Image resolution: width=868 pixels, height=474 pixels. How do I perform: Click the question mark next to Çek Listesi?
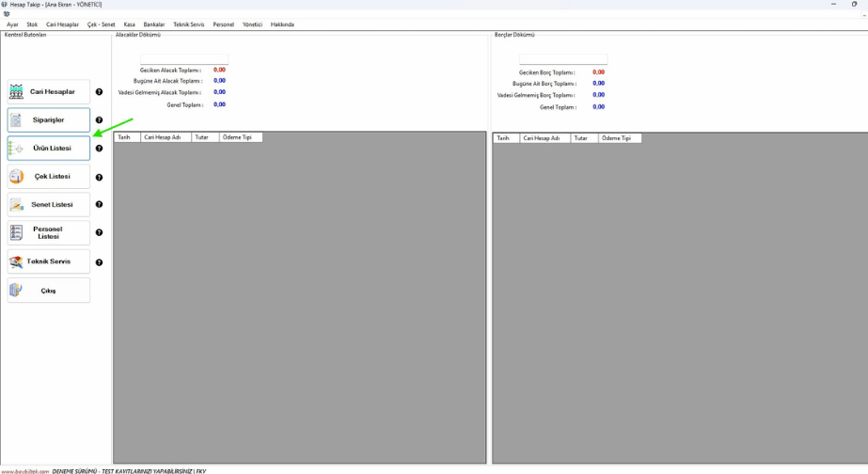(x=99, y=177)
